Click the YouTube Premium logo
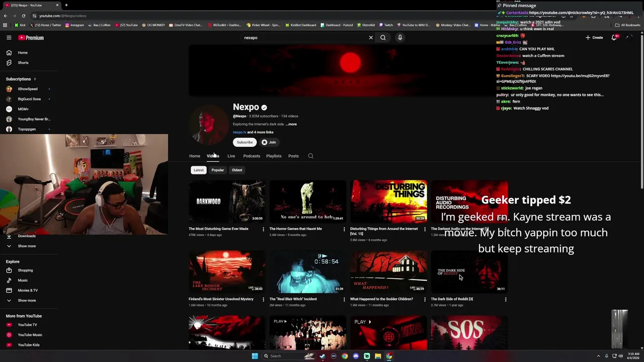Image resolution: width=644 pixels, height=362 pixels. pyautogui.click(x=31, y=38)
